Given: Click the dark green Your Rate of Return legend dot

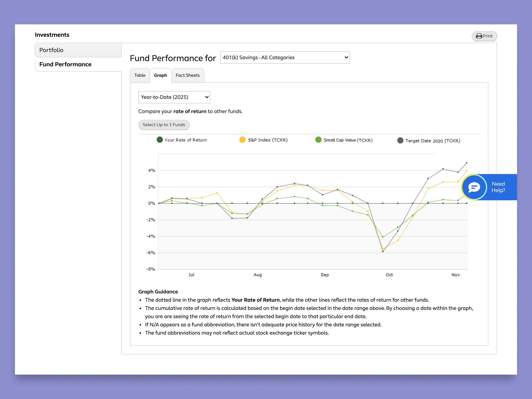Looking at the screenshot, I should 160,140.
